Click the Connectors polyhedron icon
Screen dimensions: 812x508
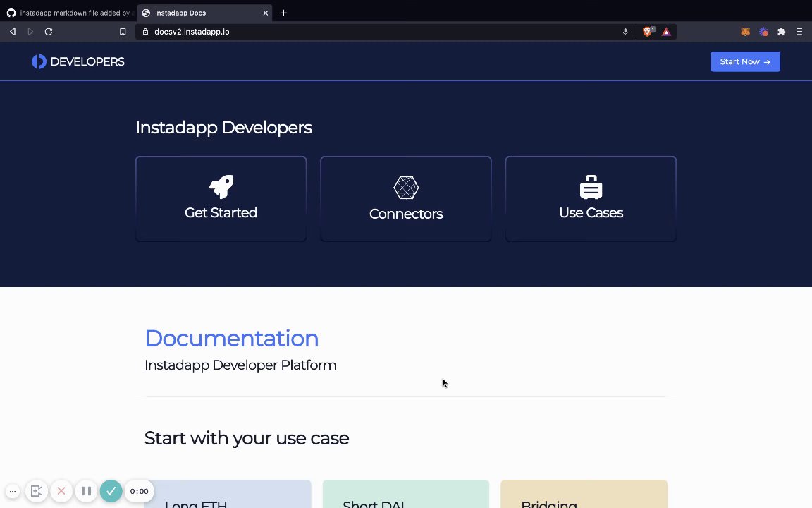406,188
